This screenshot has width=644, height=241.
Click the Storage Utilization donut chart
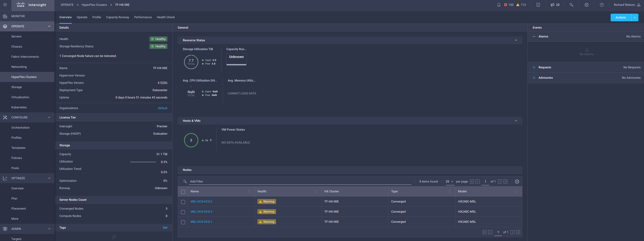[191, 62]
